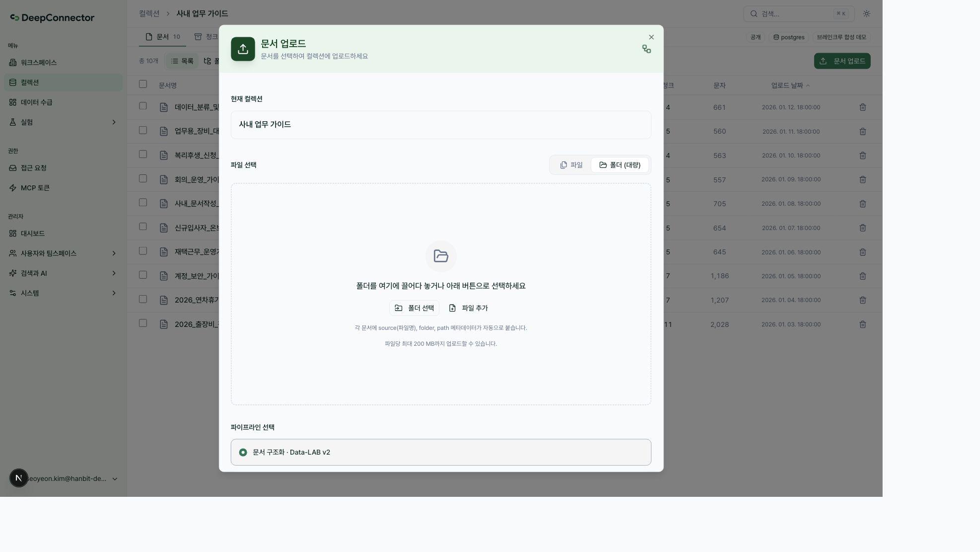Open 접근 요청 in the sidebar
Screen dimensions: 980x552
pyautogui.click(x=63, y=168)
